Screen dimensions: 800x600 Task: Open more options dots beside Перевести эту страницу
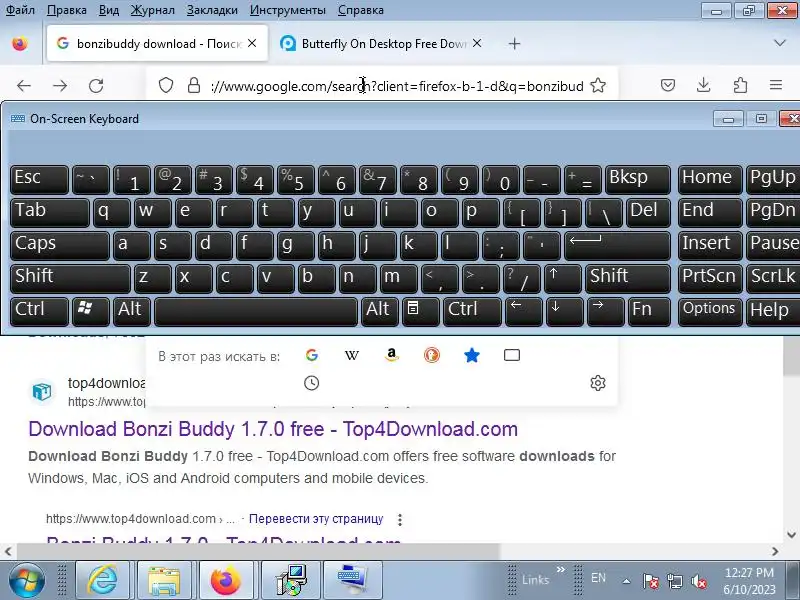(x=400, y=519)
